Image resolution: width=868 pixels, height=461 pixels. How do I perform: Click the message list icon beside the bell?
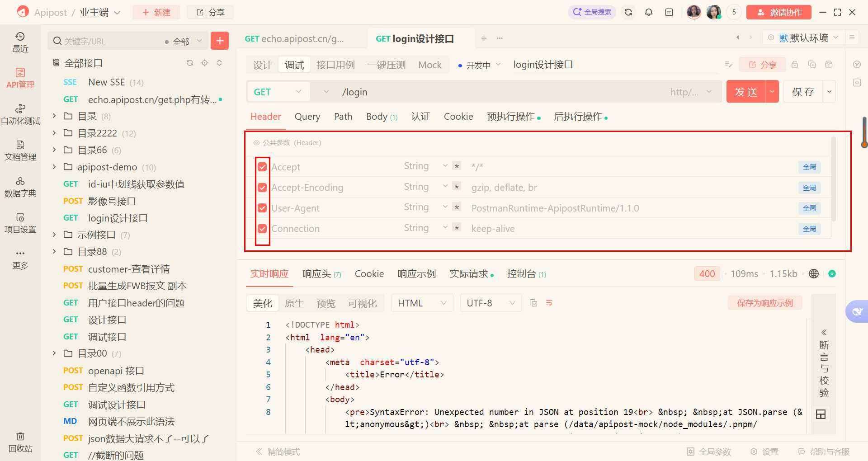pyautogui.click(x=669, y=12)
